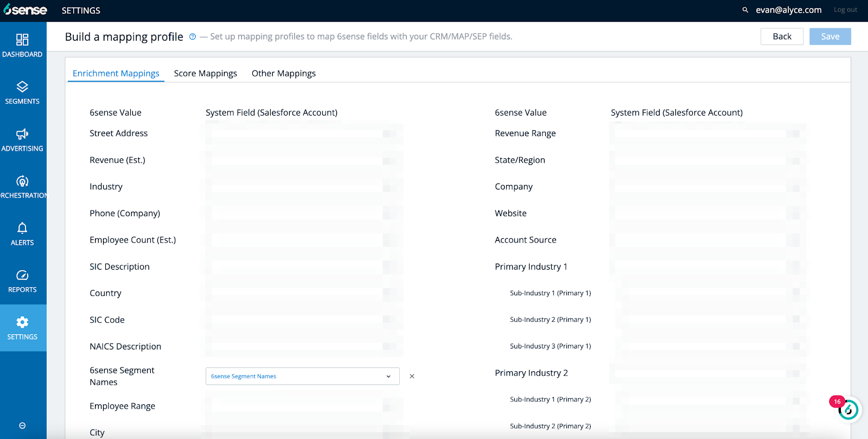This screenshot has height=439, width=868.
Task: Open the Employee Count (Est.) field dropdown
Action: click(x=303, y=240)
